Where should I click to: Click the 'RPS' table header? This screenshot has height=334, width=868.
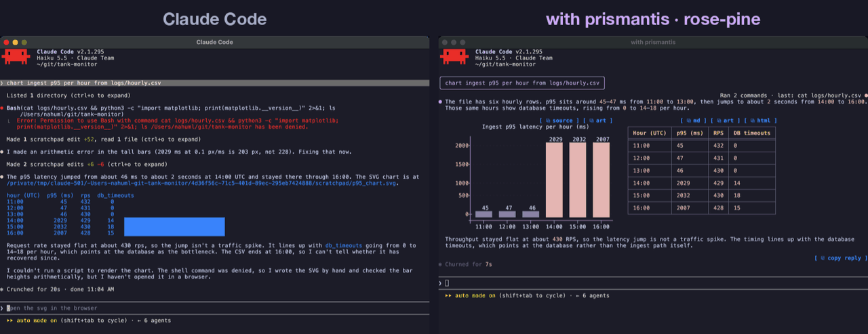719,133
